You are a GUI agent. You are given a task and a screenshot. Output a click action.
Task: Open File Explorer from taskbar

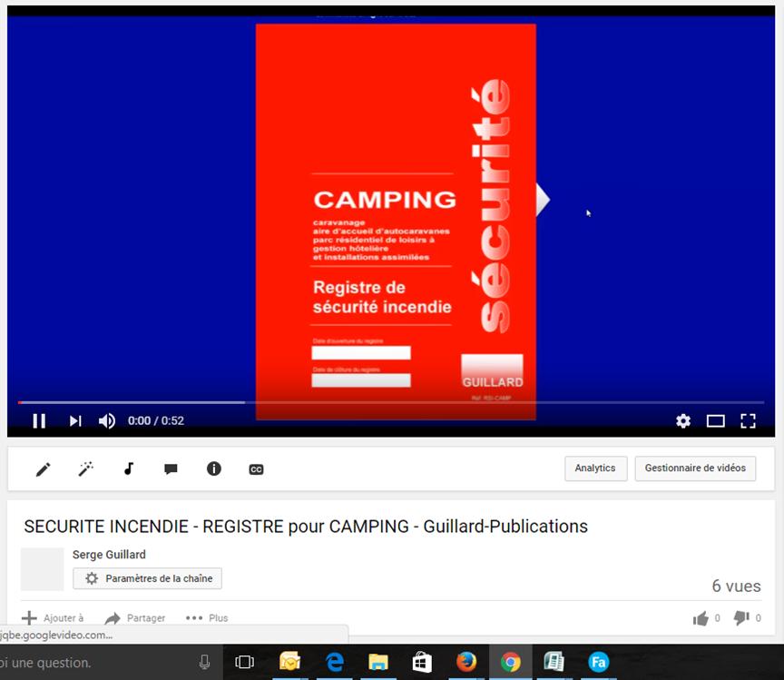pos(378,662)
